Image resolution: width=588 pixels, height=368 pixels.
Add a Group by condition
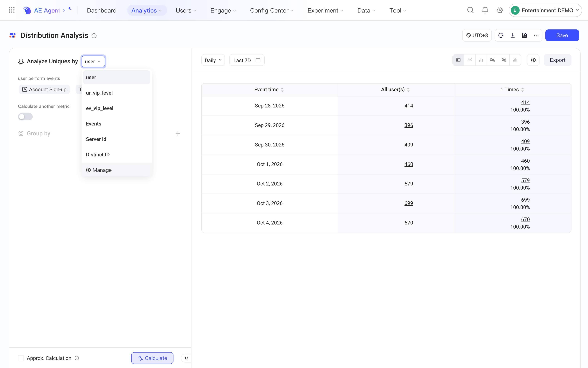point(178,134)
